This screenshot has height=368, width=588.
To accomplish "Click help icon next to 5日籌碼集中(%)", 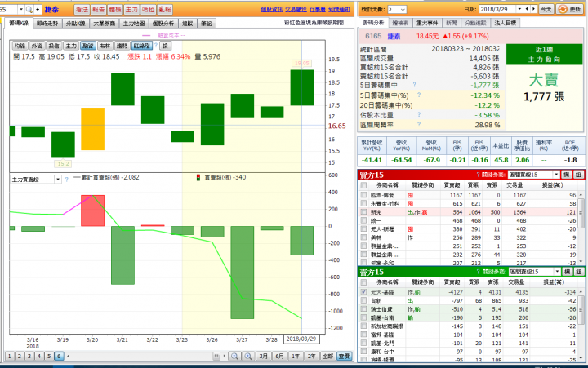I will tap(419, 95).
